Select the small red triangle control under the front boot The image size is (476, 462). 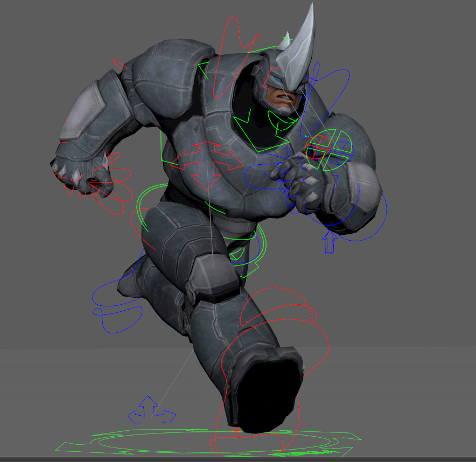[235, 430]
